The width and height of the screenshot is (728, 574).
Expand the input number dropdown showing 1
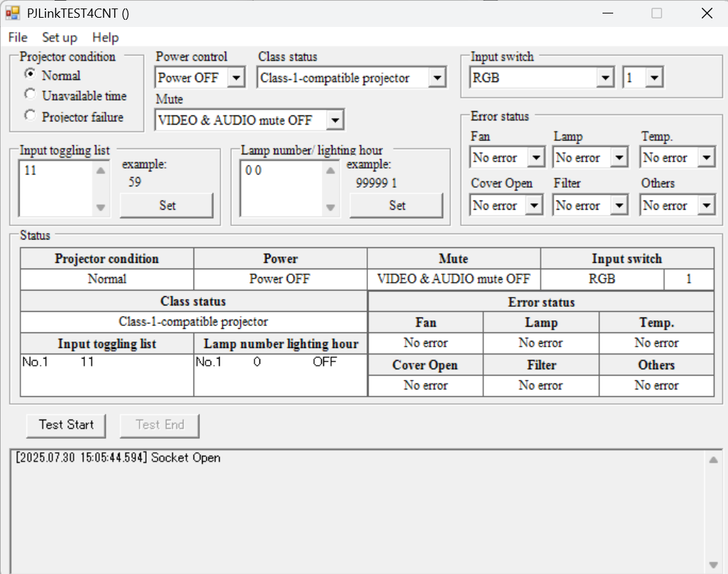coord(654,77)
